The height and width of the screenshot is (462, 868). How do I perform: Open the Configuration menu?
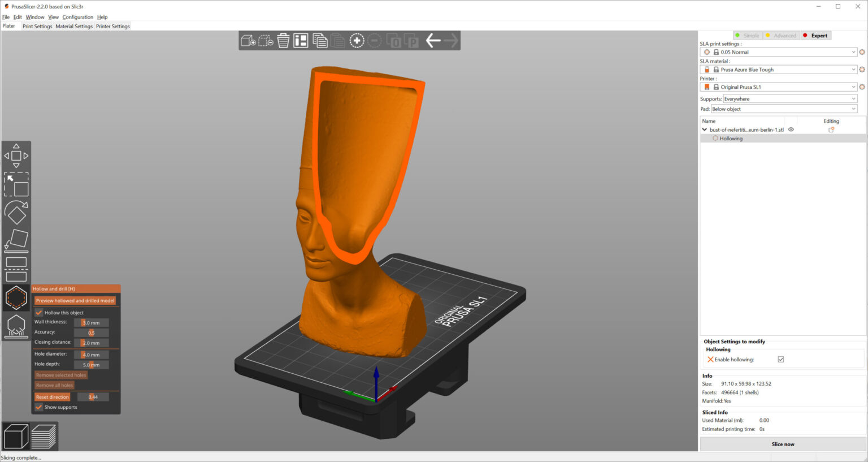click(77, 17)
